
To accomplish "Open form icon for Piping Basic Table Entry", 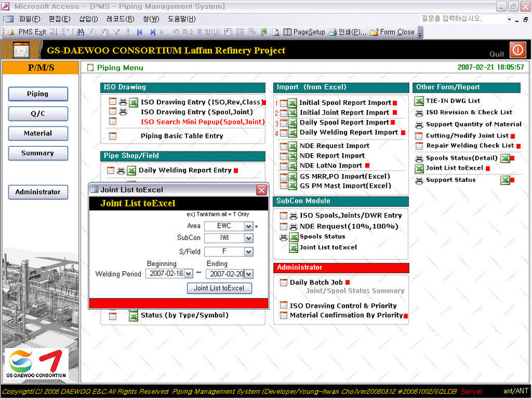I will pos(113,136).
